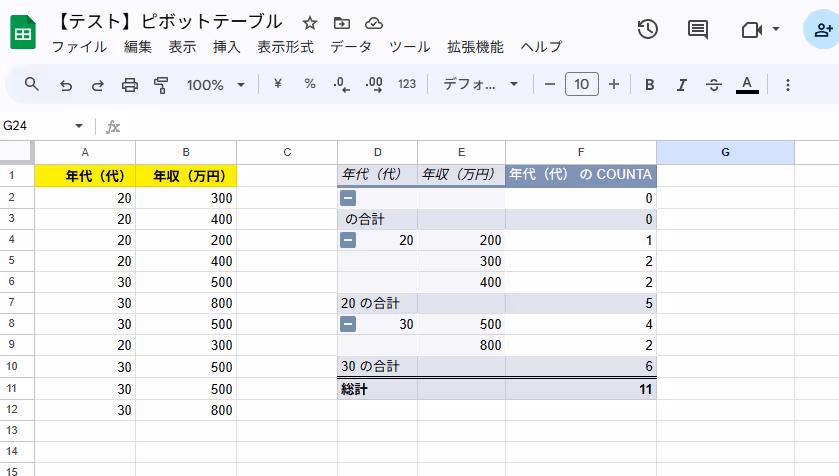Toggle bold formatting
The height and width of the screenshot is (476, 839).
point(650,85)
